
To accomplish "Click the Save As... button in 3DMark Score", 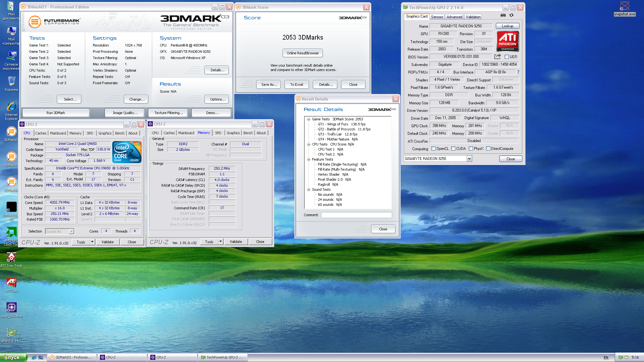I will click(269, 85).
